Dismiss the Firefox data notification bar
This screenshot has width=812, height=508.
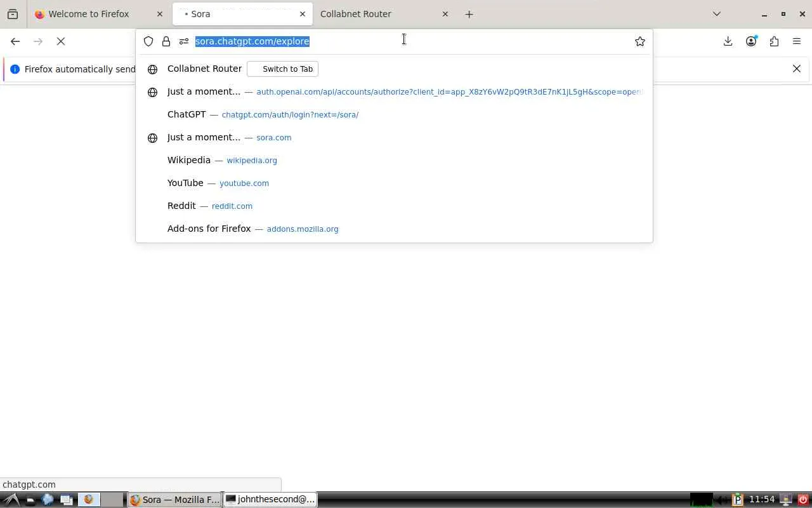(x=797, y=69)
